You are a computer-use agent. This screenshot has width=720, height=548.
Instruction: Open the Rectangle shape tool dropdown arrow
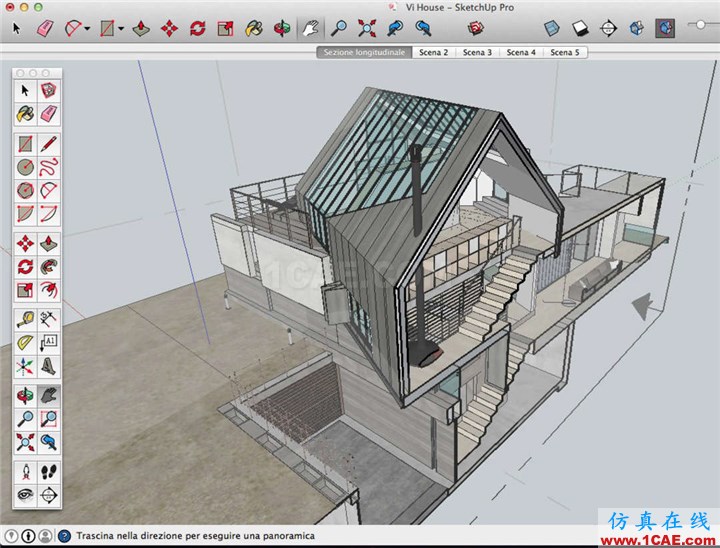point(121,28)
